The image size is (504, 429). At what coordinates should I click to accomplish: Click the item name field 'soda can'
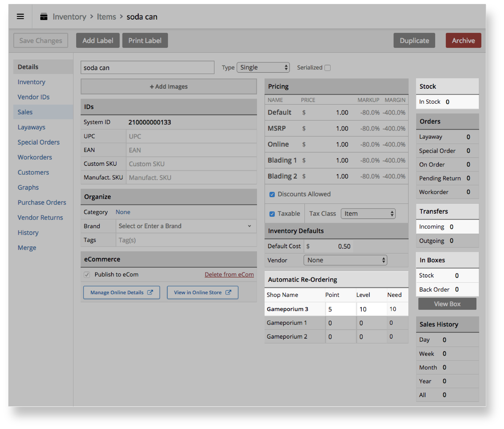[147, 67]
